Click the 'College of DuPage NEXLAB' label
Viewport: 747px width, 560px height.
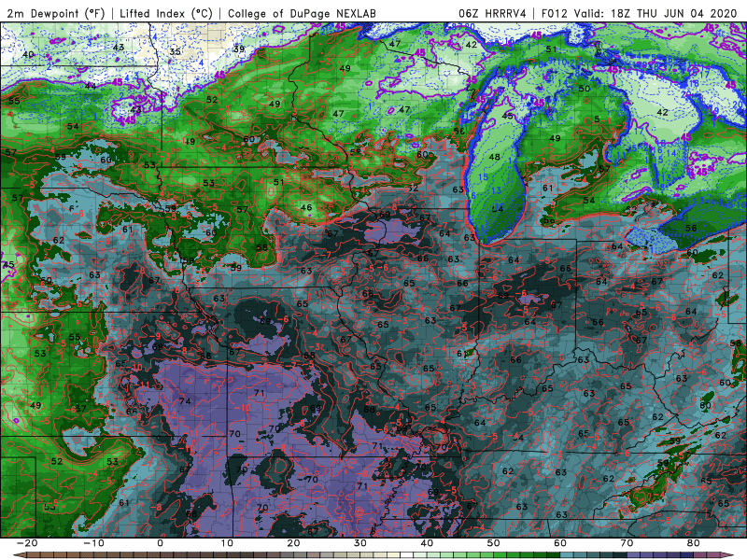click(302, 13)
